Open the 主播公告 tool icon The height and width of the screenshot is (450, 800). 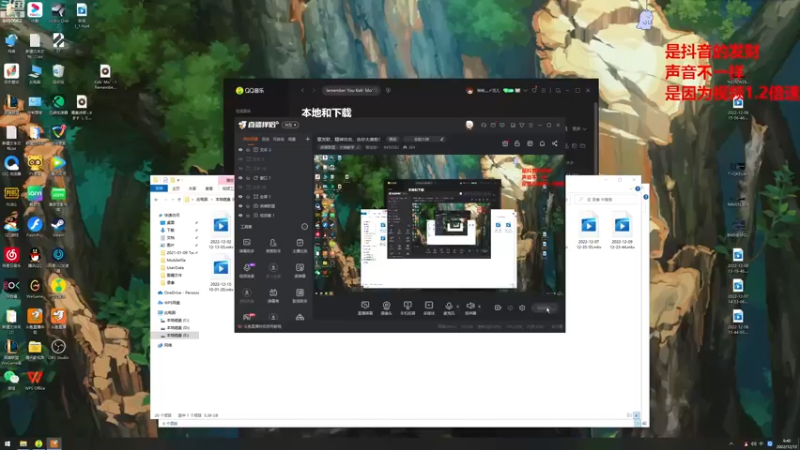coord(299,245)
